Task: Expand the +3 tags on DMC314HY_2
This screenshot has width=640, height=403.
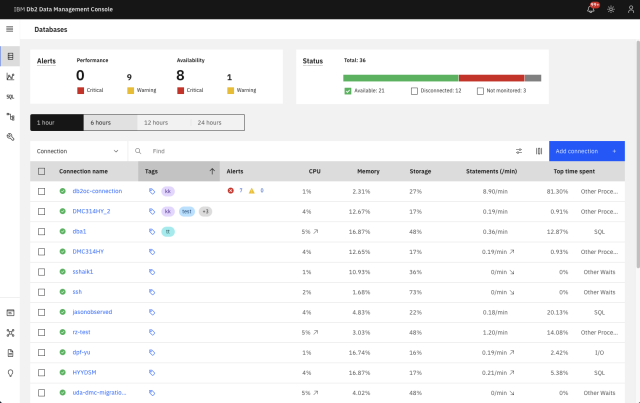Action: pyautogui.click(x=204, y=211)
